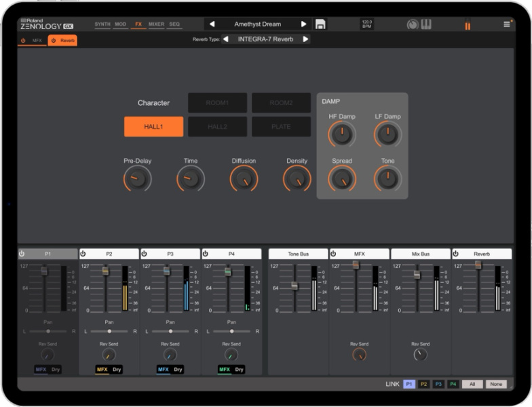This screenshot has width=532, height=407.
Task: Go to next preset arrow
Action: tap(304, 24)
